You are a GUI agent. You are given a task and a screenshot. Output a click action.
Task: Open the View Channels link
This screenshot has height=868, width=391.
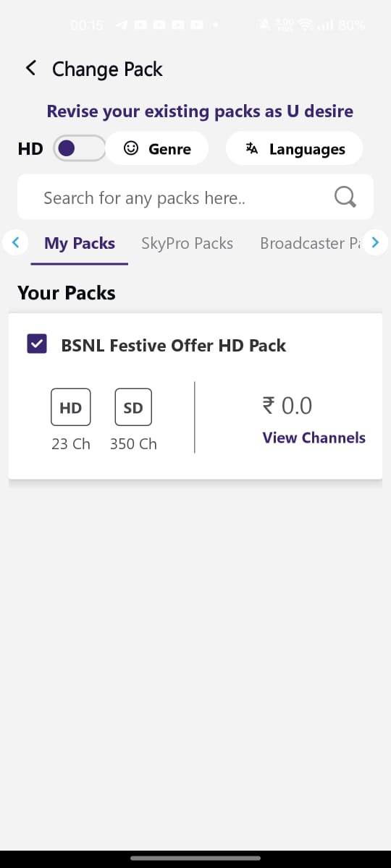[314, 438]
